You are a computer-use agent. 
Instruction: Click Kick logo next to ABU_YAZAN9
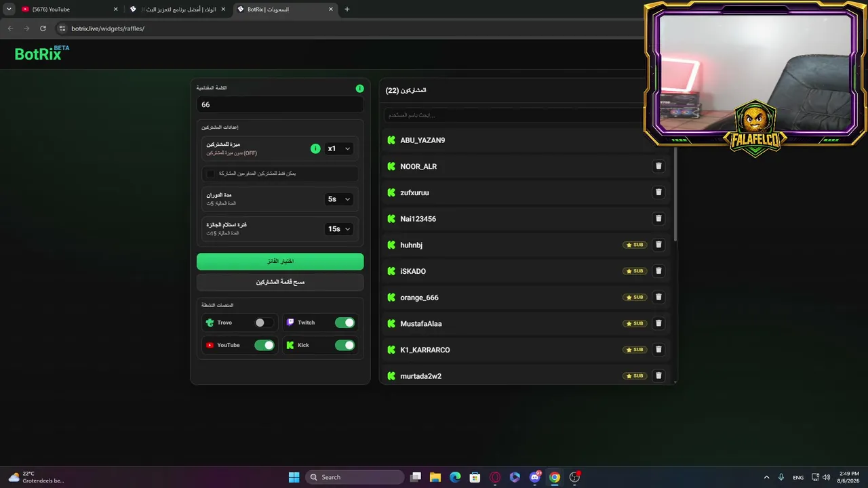tap(391, 140)
